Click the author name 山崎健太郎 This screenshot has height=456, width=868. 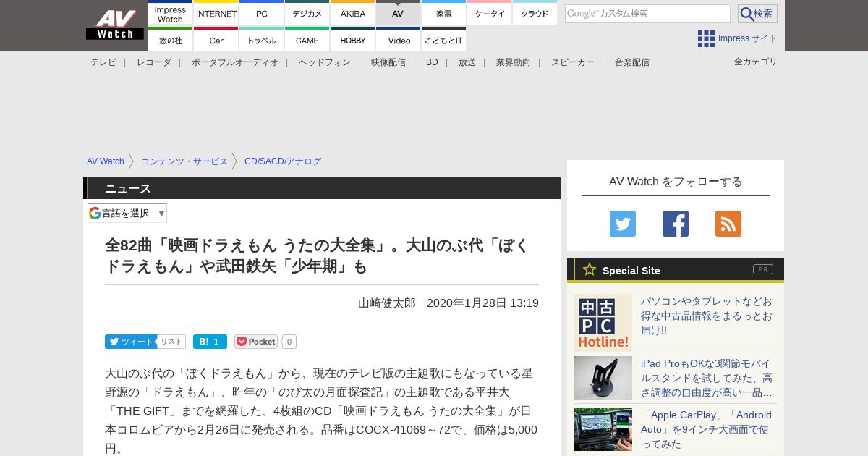[387, 303]
